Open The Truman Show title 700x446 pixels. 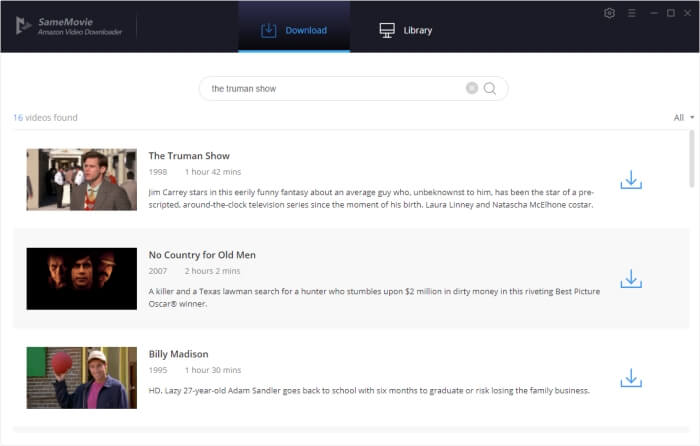pyautogui.click(x=189, y=156)
